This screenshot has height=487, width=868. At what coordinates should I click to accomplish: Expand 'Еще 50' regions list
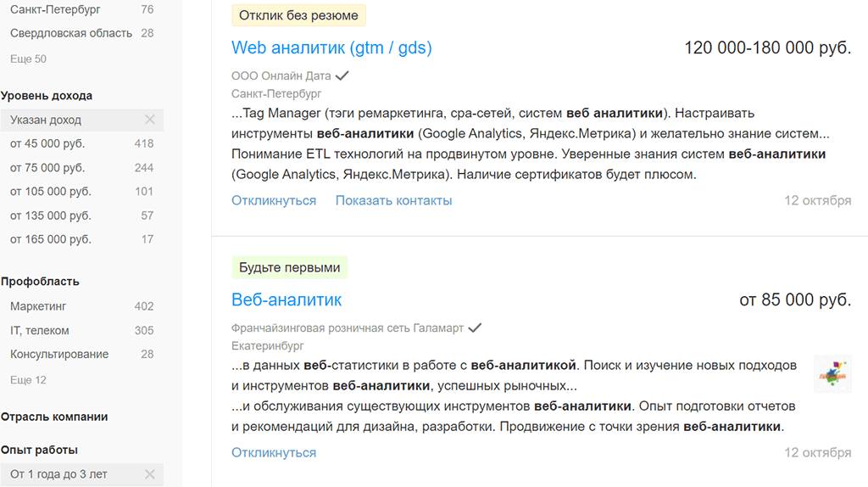click(28, 59)
